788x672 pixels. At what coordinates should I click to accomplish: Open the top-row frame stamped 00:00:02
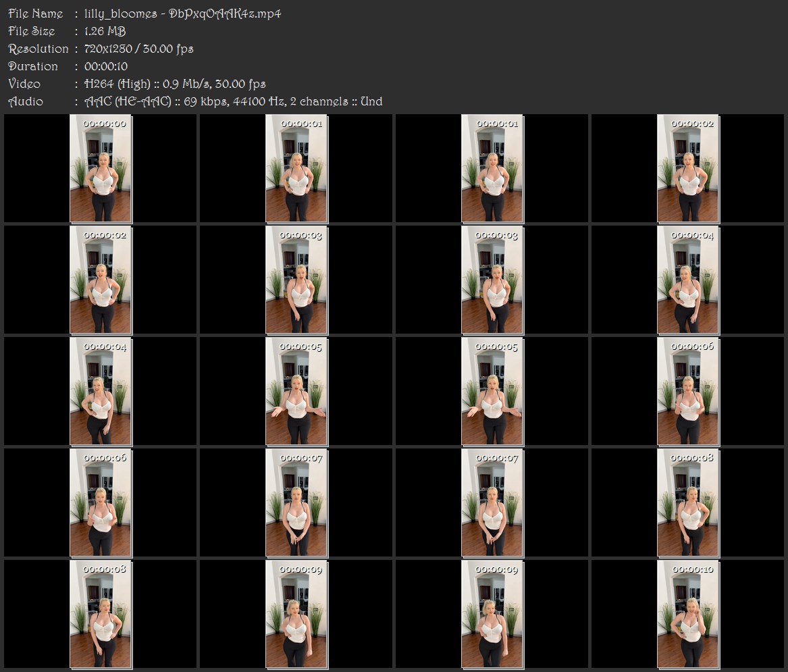tap(689, 168)
